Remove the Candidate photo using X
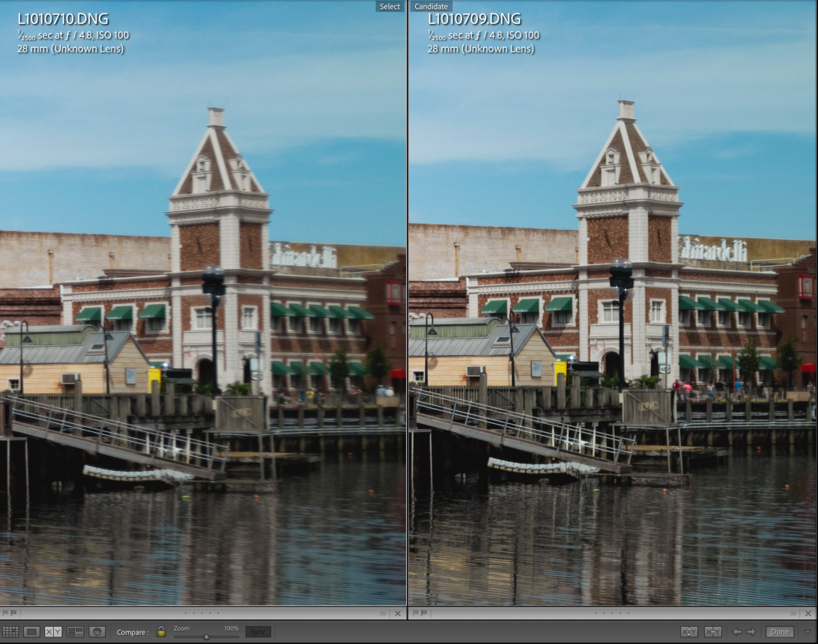Image resolution: width=818 pixels, height=644 pixels. (808, 613)
